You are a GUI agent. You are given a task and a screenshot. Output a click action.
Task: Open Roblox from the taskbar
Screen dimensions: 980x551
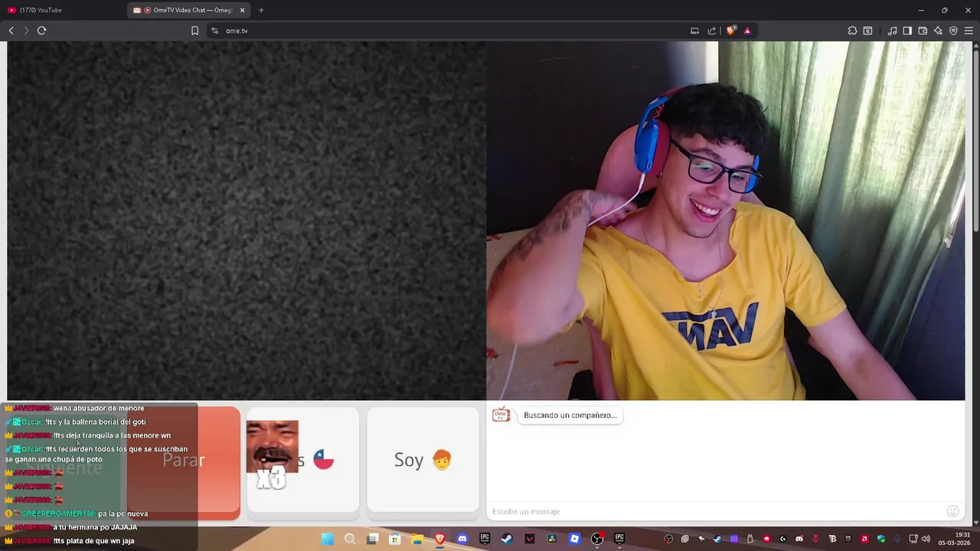(575, 539)
